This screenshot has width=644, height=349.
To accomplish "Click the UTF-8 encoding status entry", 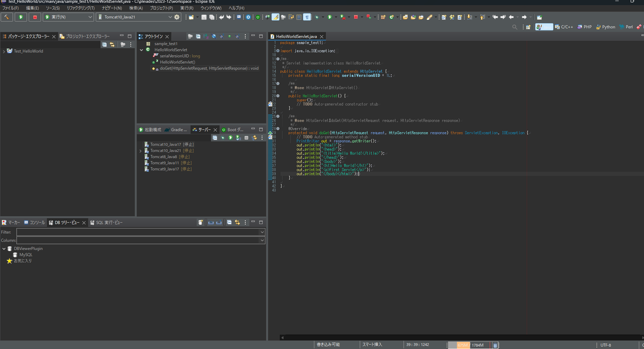I will (x=605, y=345).
